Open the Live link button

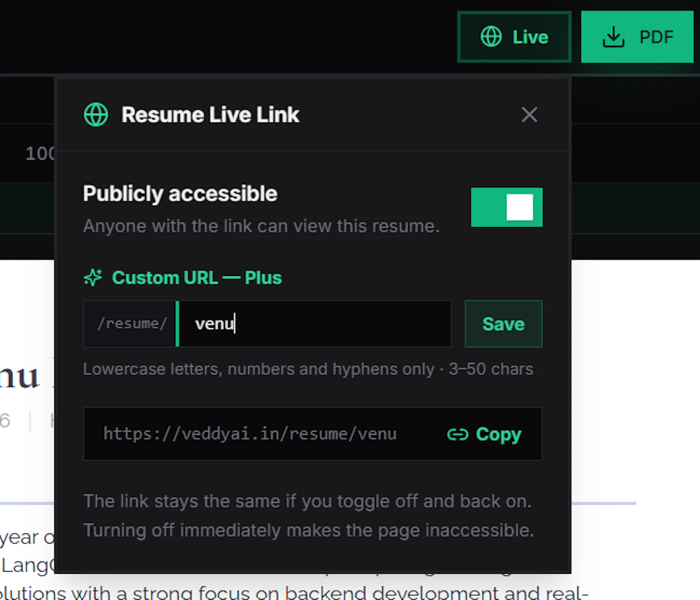click(514, 37)
